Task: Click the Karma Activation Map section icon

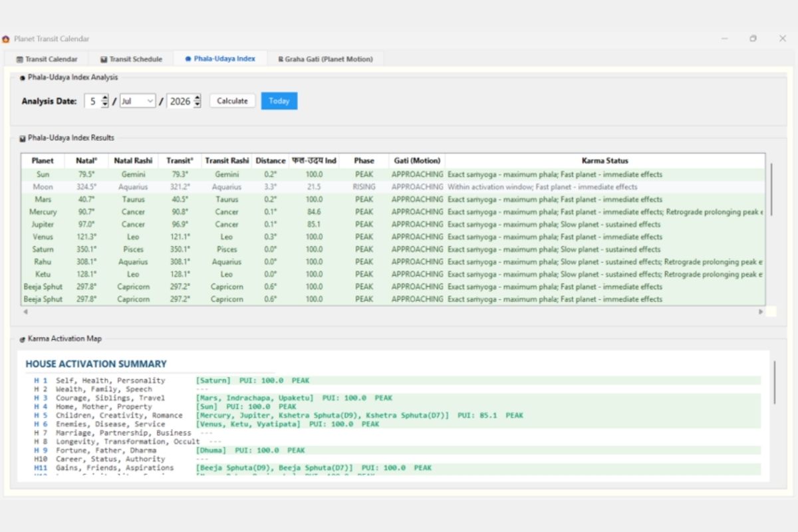Action: click(23, 339)
